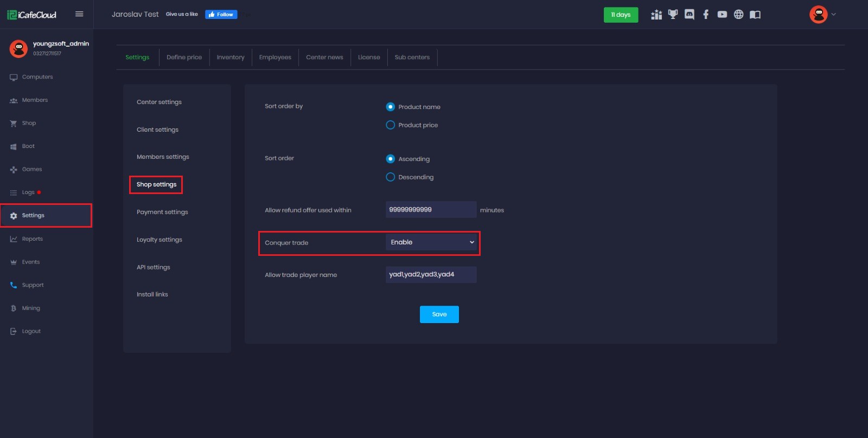Select the Descending sort order option

pyautogui.click(x=390, y=177)
